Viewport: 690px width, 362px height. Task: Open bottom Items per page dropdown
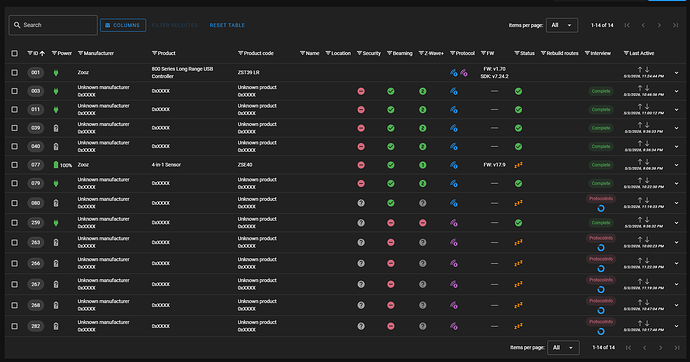point(563,347)
